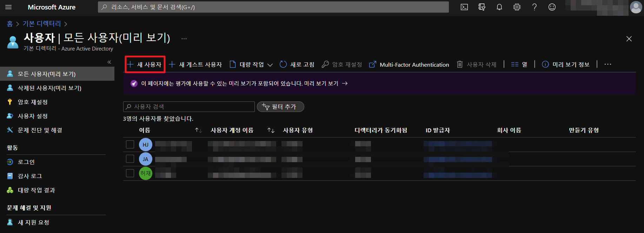Click the help question mark icon
Screen dimensions: 644x233
coord(534,7)
